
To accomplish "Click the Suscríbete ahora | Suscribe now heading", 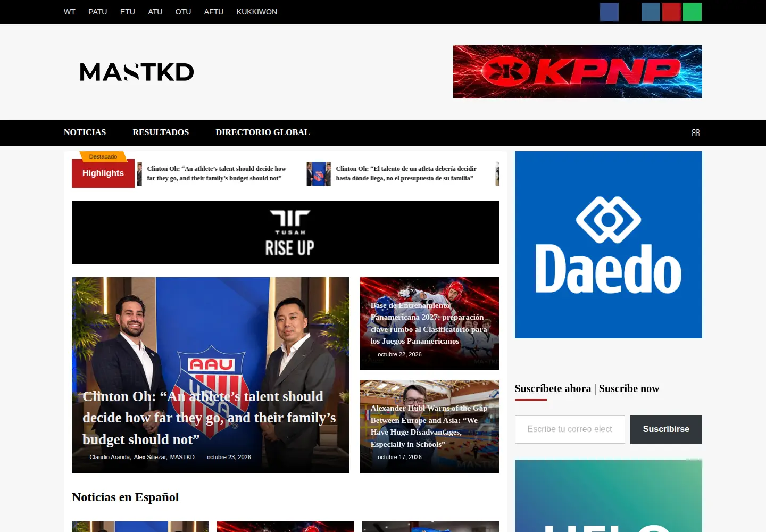I will tap(587, 388).
